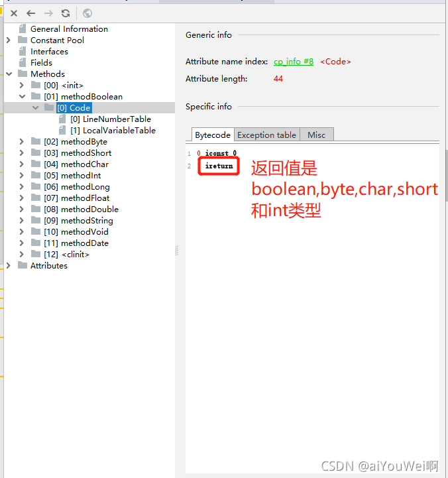Open the [1] LocalVariableTable entry
The height and width of the screenshot is (478, 448).
click(113, 131)
